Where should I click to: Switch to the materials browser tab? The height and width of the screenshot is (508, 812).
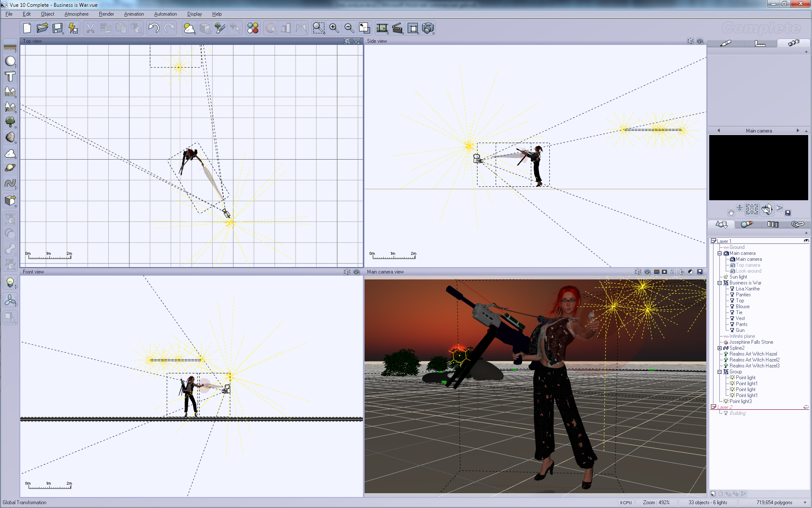click(747, 224)
